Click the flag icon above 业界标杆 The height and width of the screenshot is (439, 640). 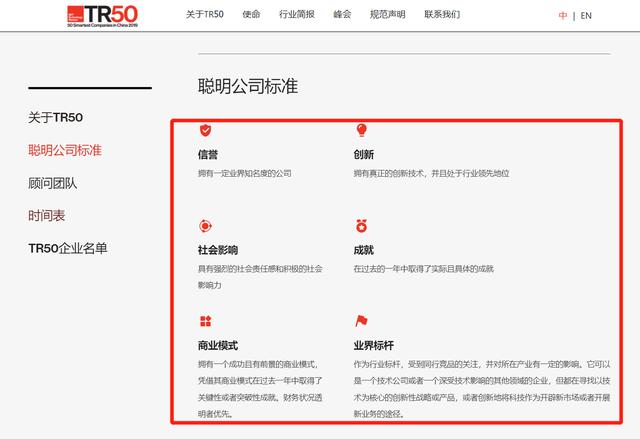click(362, 321)
